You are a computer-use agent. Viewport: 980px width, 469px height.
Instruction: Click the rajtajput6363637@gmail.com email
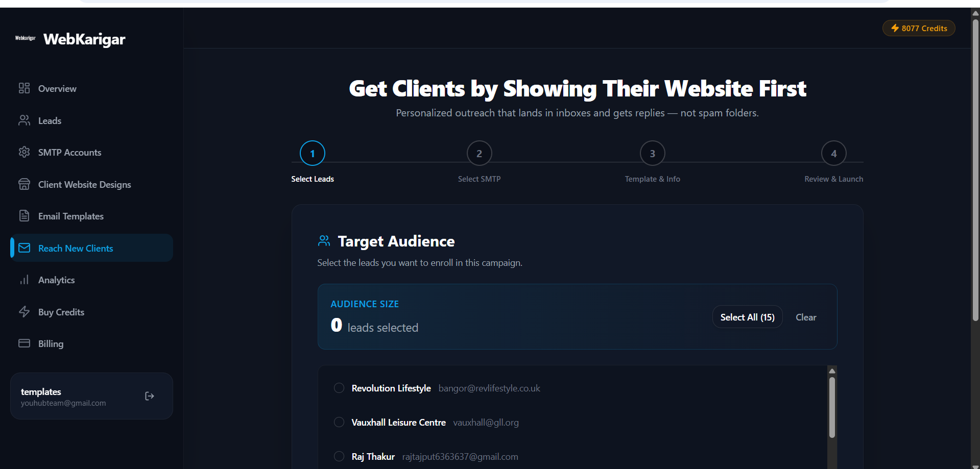click(x=460, y=456)
